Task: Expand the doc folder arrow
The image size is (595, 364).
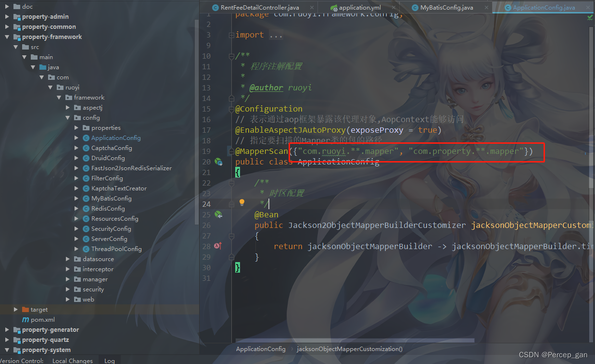Action: 7,7
